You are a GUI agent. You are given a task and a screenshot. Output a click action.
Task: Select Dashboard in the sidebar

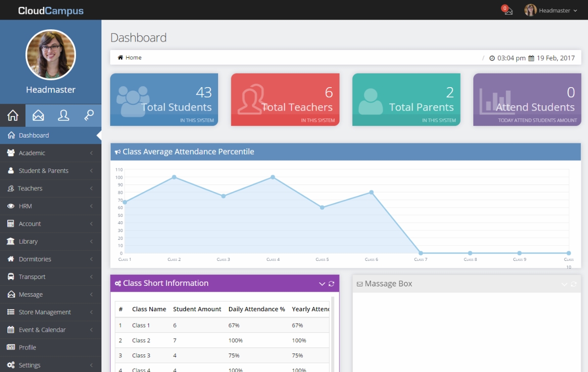[34, 136]
